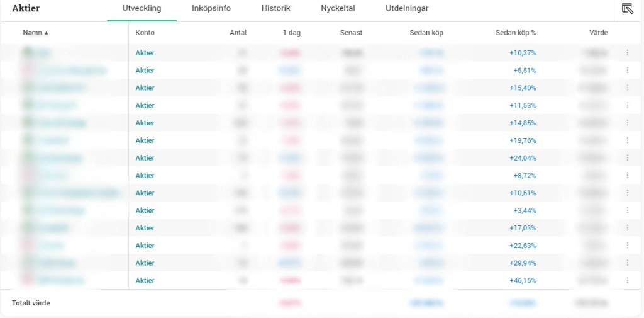The width and height of the screenshot is (644, 318).
Task: Sort by the 1 dag column header
Action: coord(292,33)
